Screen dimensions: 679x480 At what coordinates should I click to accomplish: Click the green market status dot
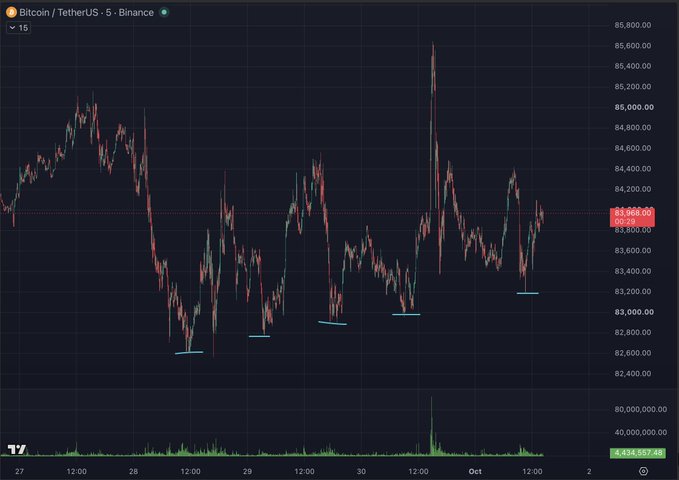pyautogui.click(x=164, y=12)
